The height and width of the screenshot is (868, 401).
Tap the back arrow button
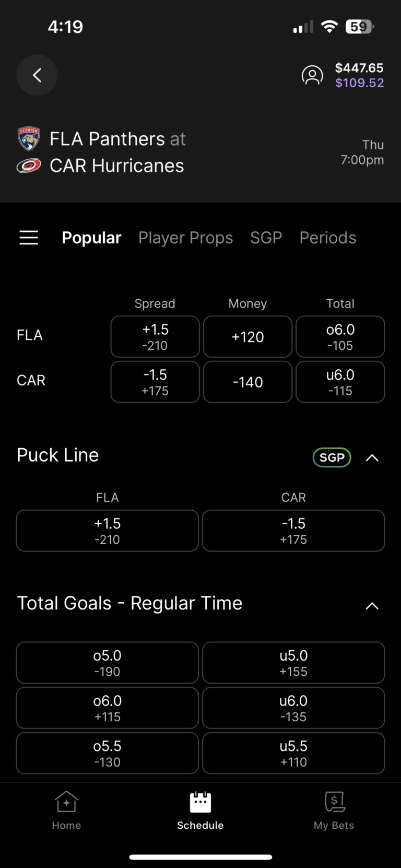click(37, 75)
